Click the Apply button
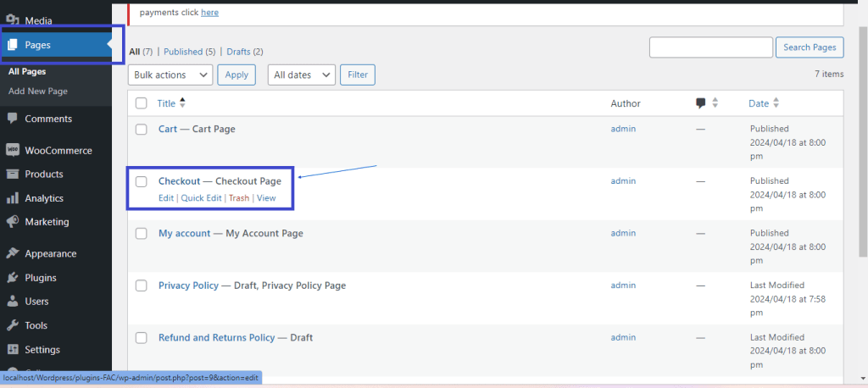The image size is (868, 388). pos(236,75)
